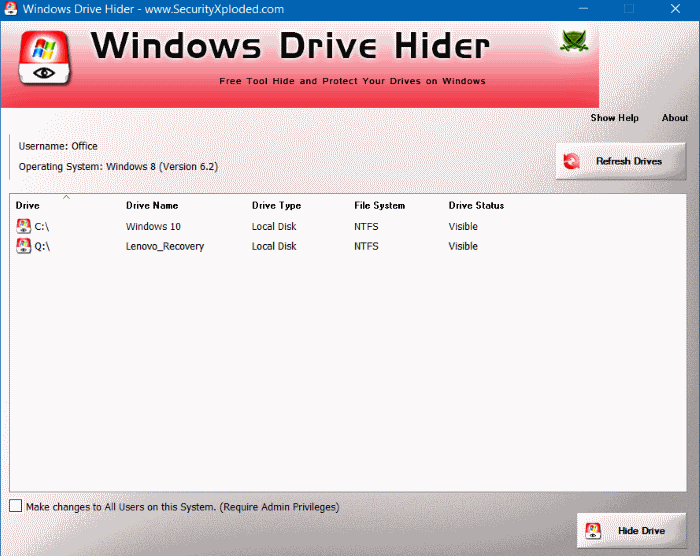700x556 pixels.
Task: Open the Show Help menu item
Action: tap(614, 118)
